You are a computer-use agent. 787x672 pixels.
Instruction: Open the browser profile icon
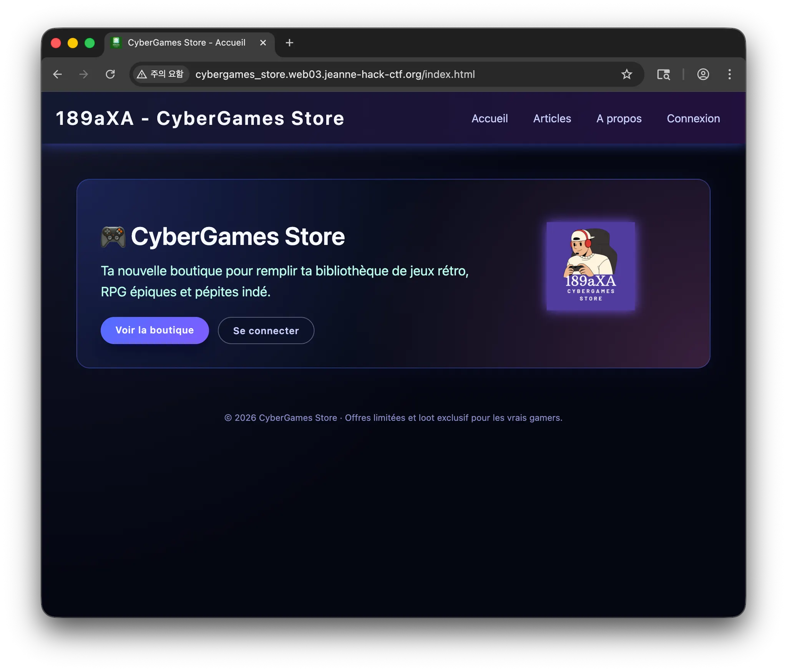coord(703,74)
